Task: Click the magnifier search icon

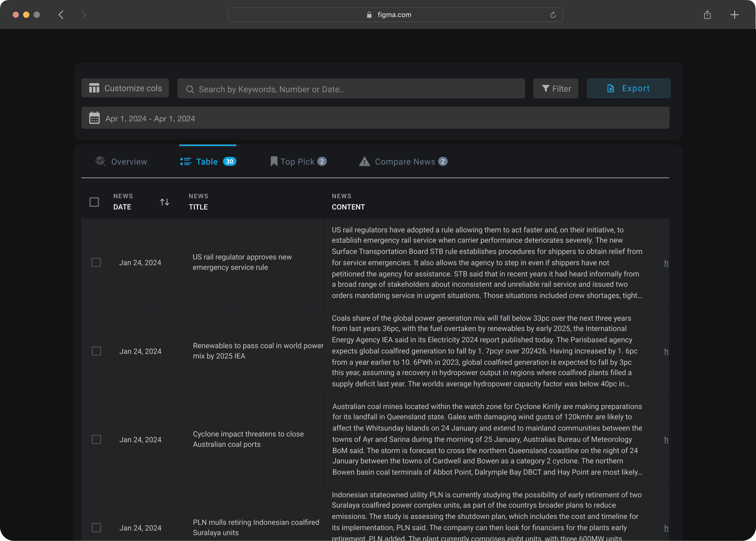Action: [190, 89]
